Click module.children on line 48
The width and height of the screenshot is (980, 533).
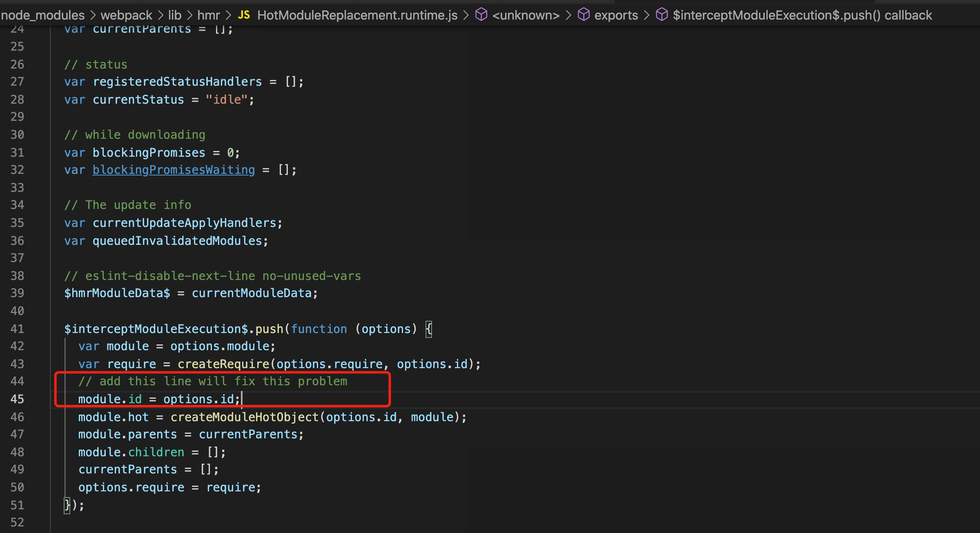[x=131, y=452]
